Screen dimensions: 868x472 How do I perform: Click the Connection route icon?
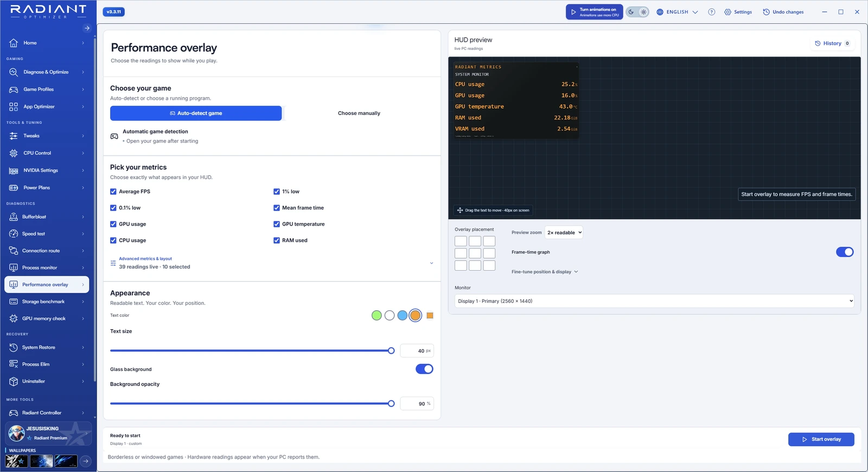[x=14, y=251]
